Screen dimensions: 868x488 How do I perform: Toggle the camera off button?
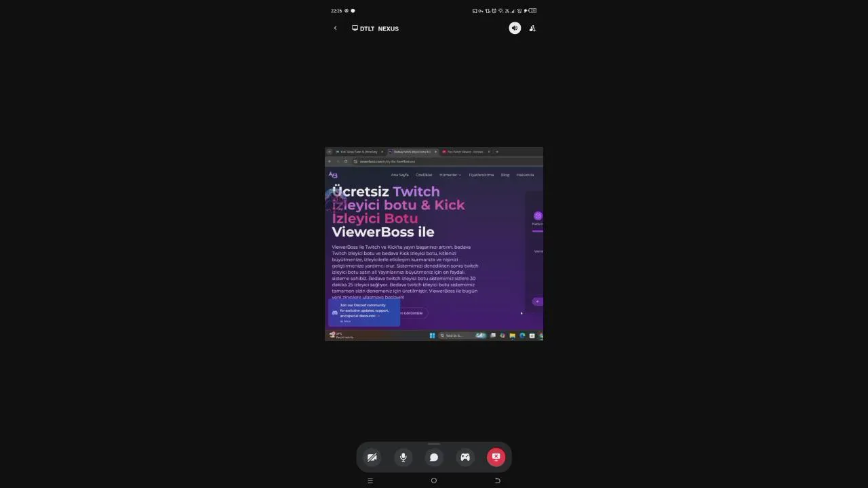(372, 457)
